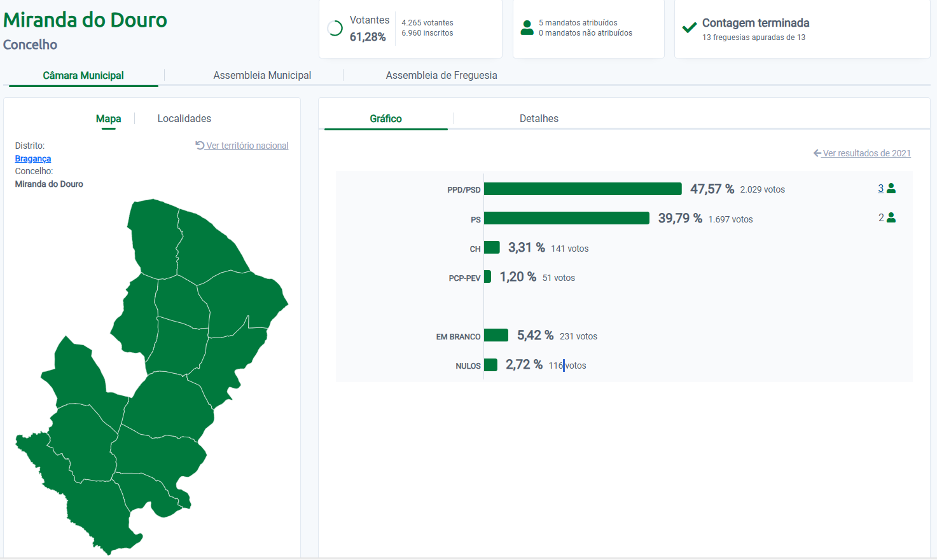
Task: Click the PS mandates person icon
Action: 891,217
